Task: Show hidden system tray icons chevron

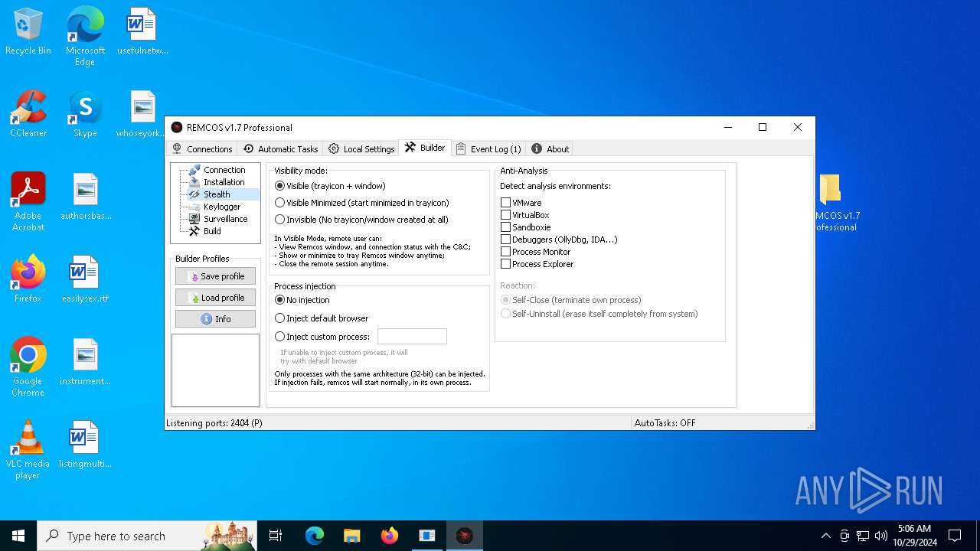Action: 825,536
